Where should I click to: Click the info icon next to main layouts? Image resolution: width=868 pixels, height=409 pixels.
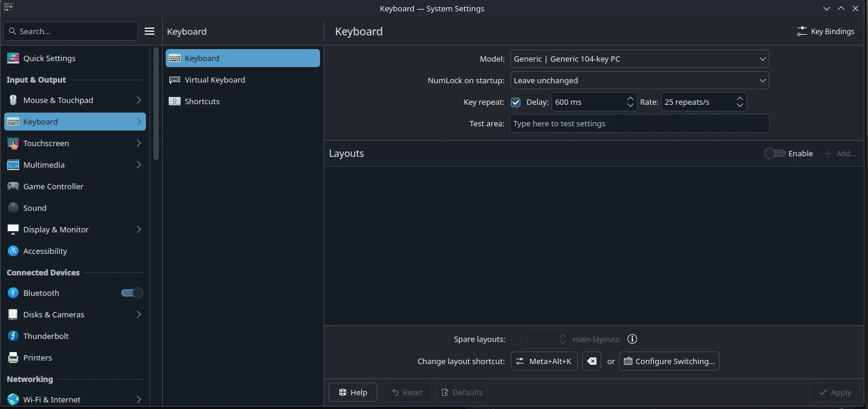point(632,339)
